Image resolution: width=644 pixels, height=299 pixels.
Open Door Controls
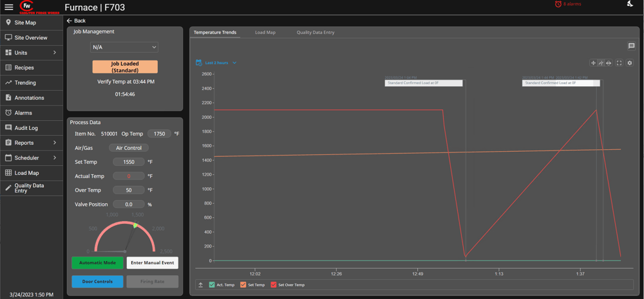[97, 282]
